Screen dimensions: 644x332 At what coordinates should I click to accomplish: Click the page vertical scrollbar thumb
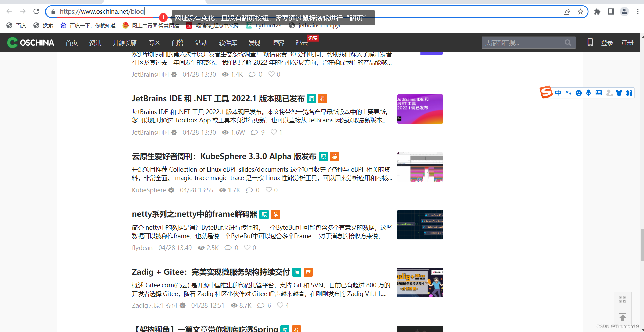click(x=642, y=245)
